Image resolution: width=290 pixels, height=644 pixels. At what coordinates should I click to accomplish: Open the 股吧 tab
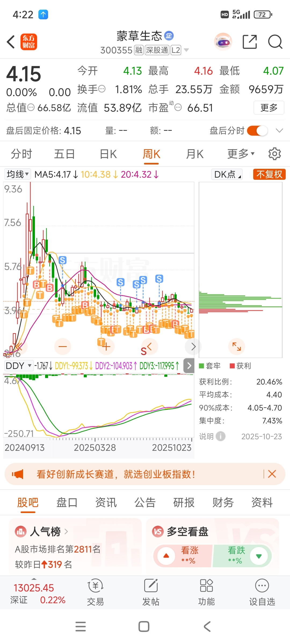coord(28,502)
